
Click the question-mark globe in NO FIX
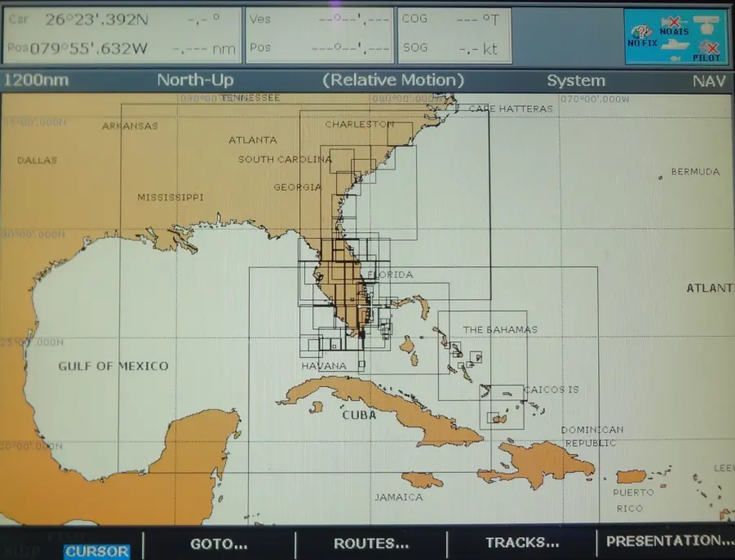(641, 32)
